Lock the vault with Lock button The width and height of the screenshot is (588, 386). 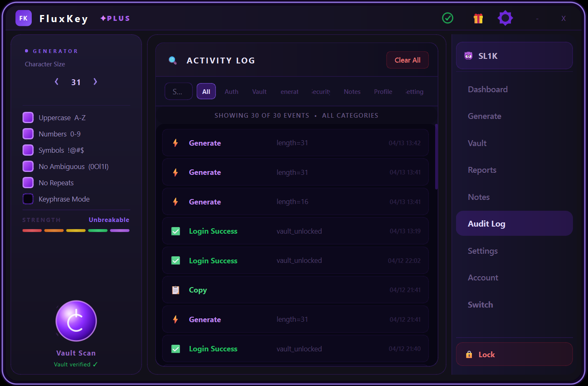[x=514, y=354]
